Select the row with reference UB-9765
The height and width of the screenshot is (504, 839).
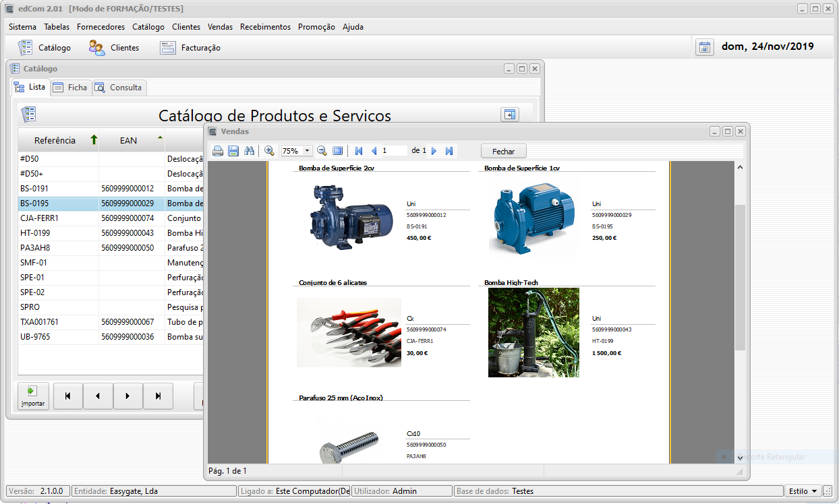point(111,337)
